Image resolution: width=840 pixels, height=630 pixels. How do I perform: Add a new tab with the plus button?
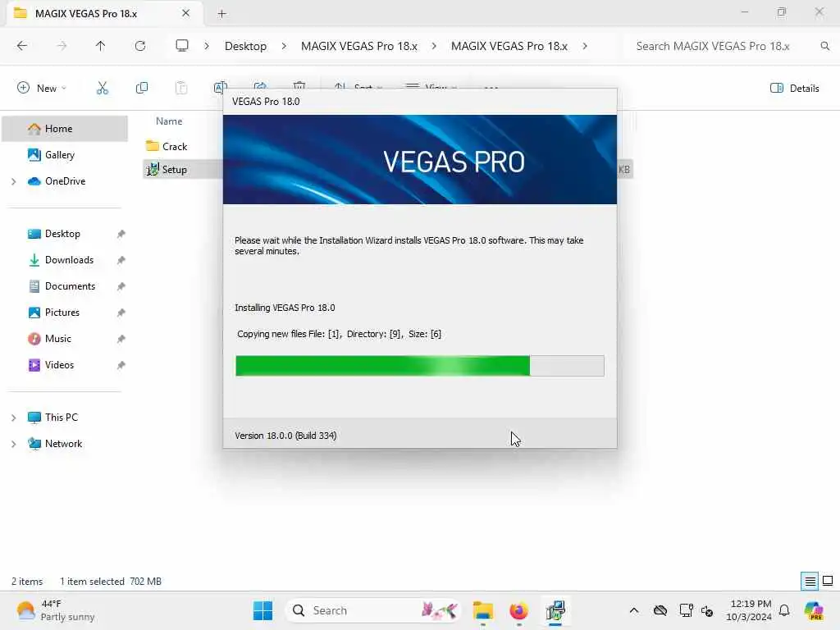pos(221,14)
